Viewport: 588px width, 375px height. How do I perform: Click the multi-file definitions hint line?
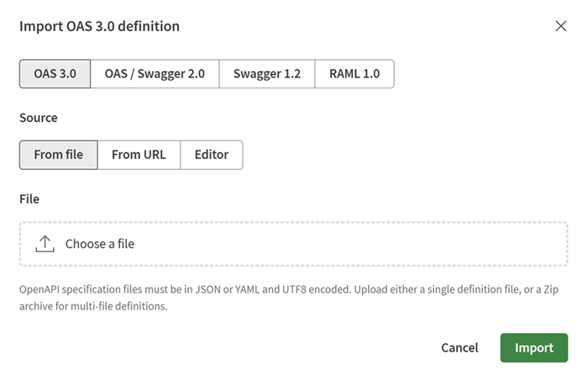pos(93,306)
